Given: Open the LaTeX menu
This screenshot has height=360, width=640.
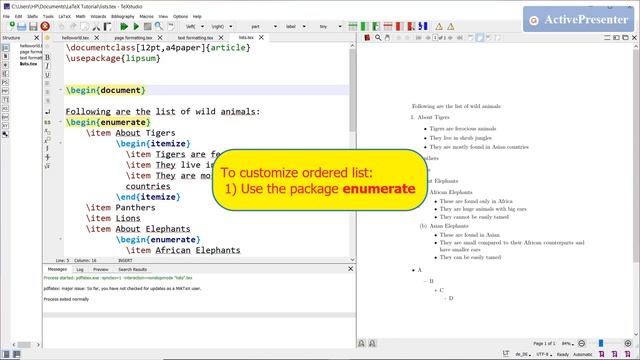Looking at the screenshot, I should pos(64,16).
